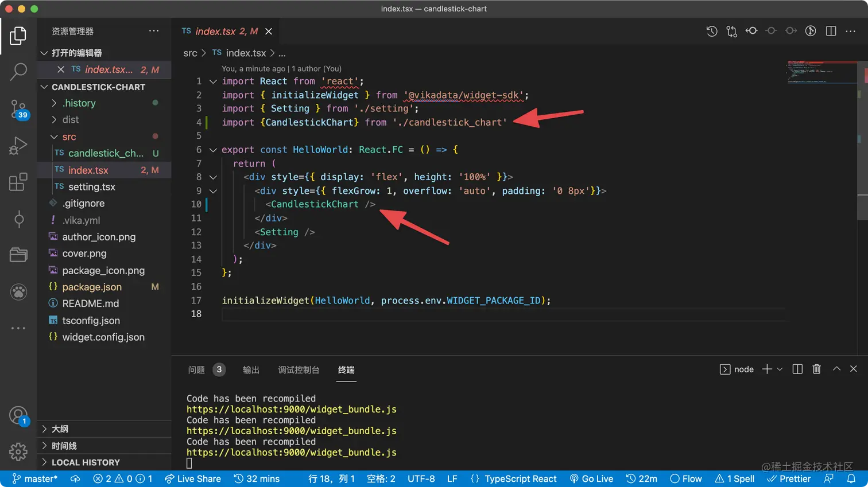Click the editor minimap overview
Image resolution: width=868 pixels, height=487 pixels.
pos(823,72)
